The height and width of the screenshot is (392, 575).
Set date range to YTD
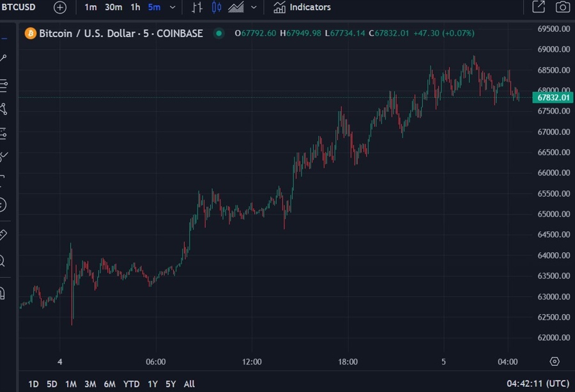click(x=131, y=384)
